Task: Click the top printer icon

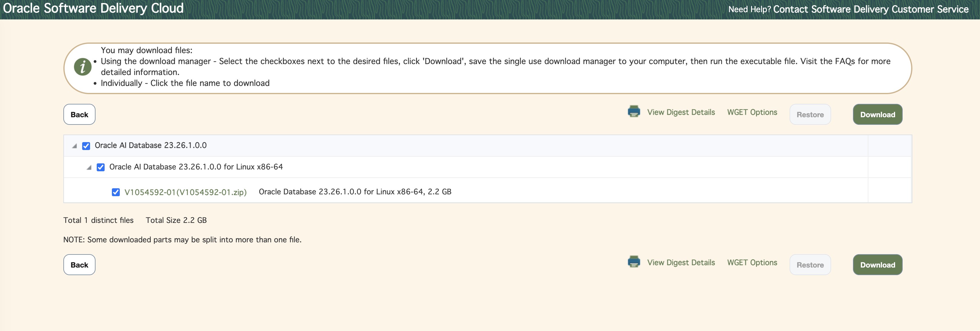Action: pos(634,111)
